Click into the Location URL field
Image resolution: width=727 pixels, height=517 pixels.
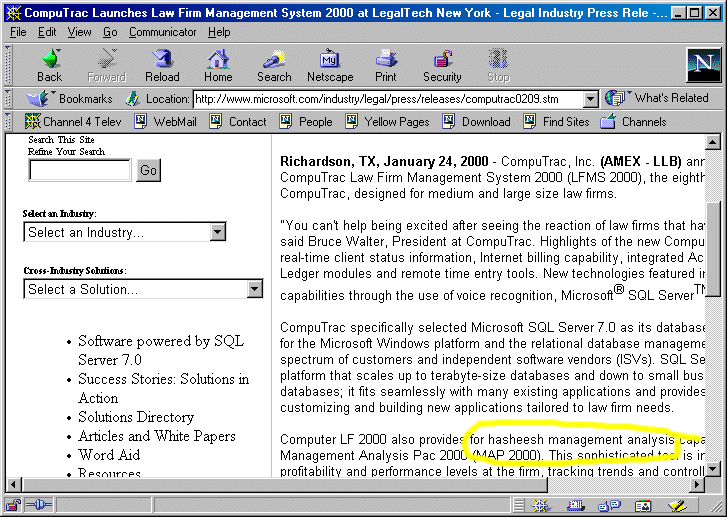[x=389, y=99]
